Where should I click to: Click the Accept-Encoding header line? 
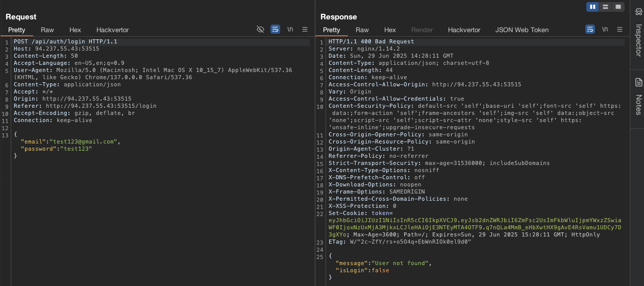pyautogui.click(x=75, y=113)
